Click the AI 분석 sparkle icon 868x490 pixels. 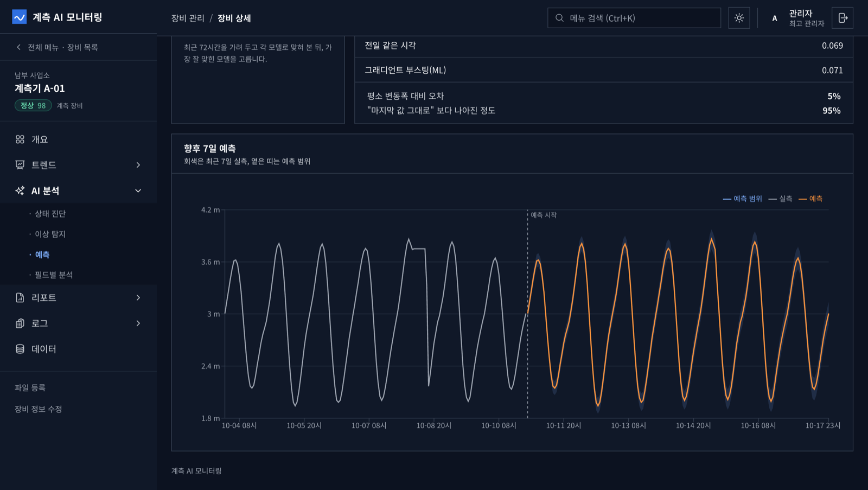click(20, 190)
